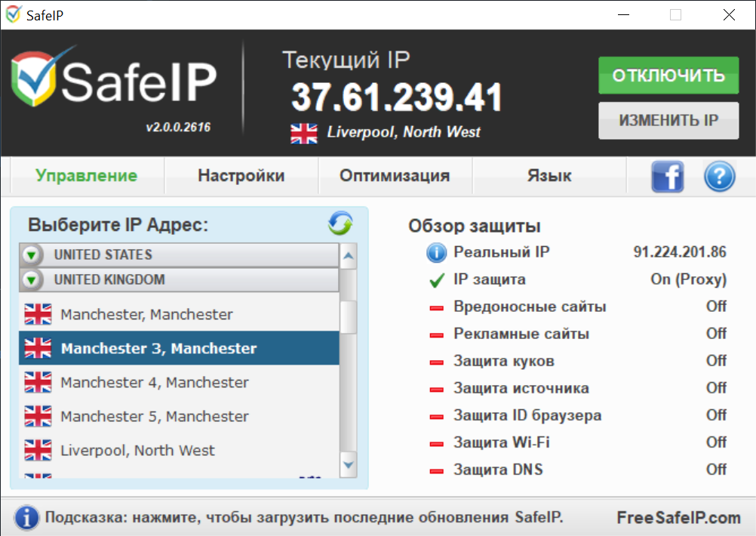
Task: Click the info icon next to Реальный IP
Action: pyautogui.click(x=436, y=252)
